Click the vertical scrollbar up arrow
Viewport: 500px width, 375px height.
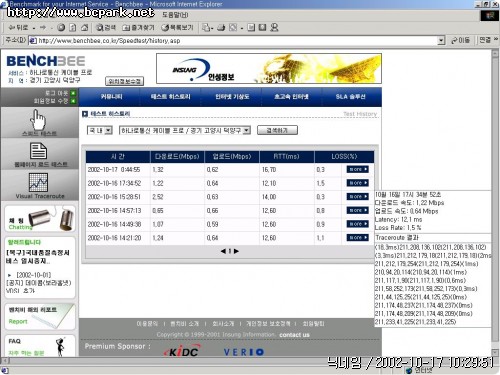coord(495,53)
